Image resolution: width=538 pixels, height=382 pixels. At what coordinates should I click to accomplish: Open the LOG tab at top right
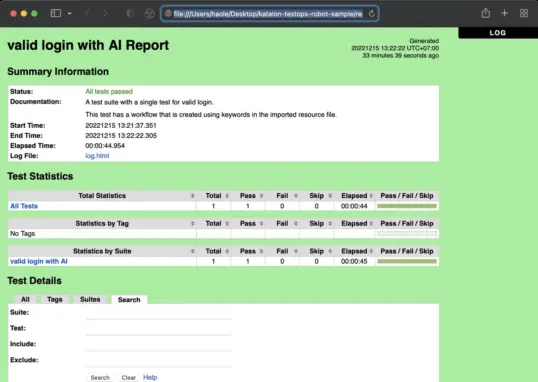[498, 33]
